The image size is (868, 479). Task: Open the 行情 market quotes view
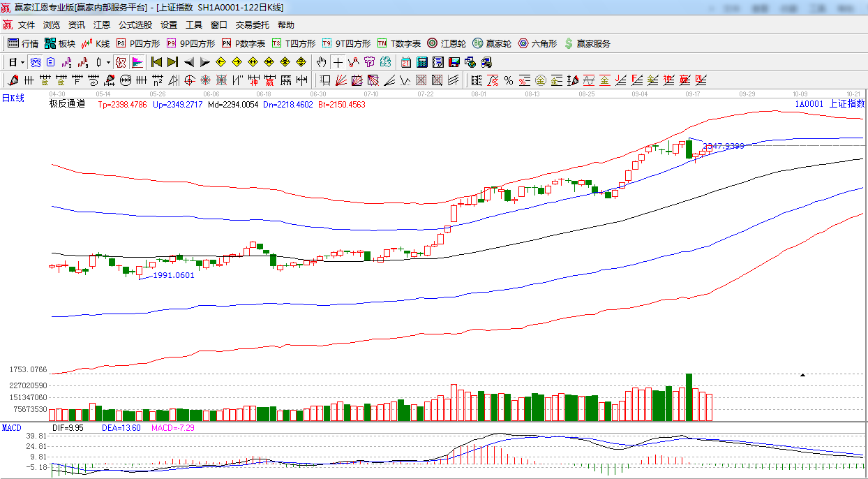tap(23, 43)
